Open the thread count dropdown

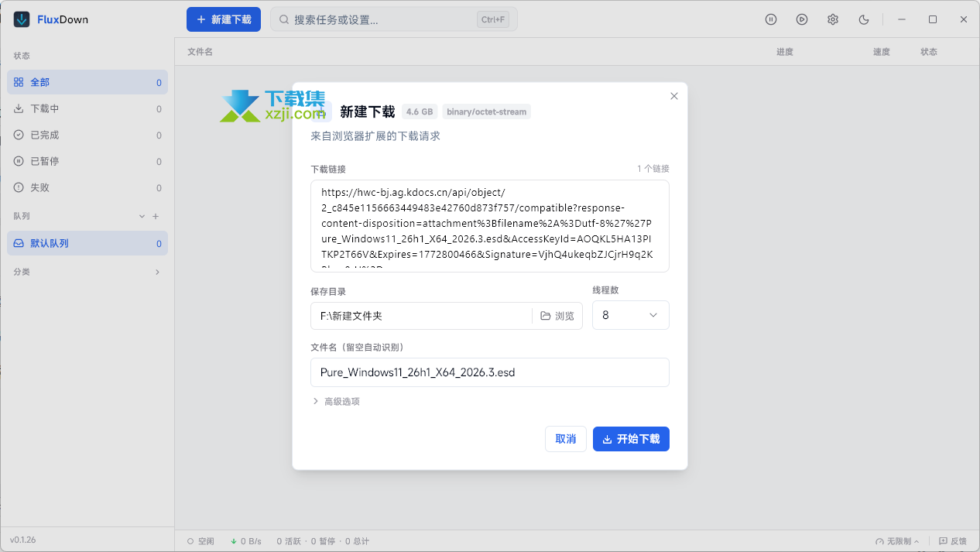click(630, 316)
